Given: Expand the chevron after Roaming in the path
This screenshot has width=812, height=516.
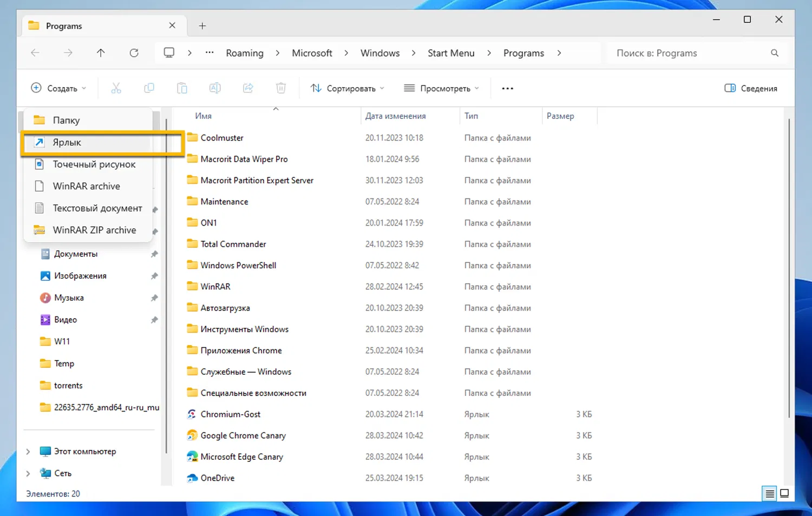Looking at the screenshot, I should coord(278,53).
